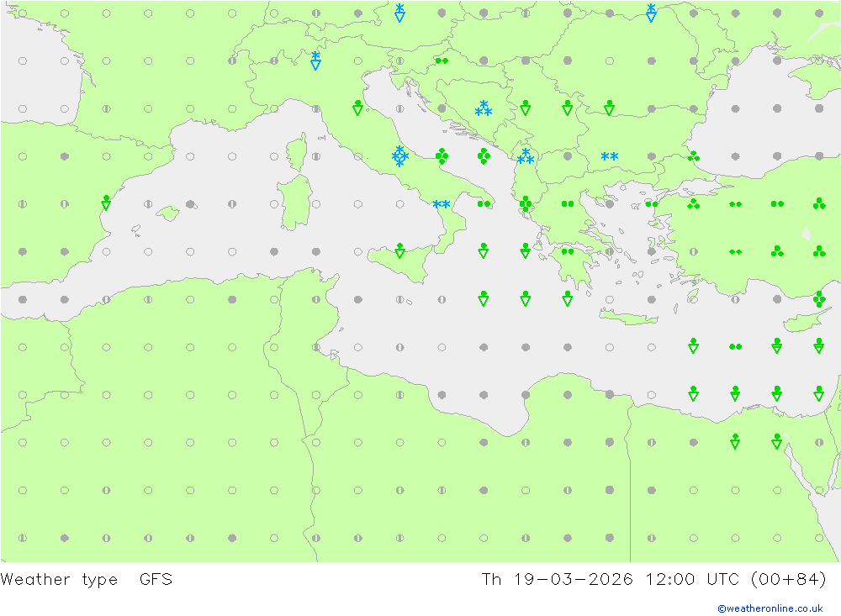This screenshot has width=841, height=616.
Task: Click the 'Th 19-03-2026 12:00 UTC (00+84)' timestamp
Action: pos(653,580)
